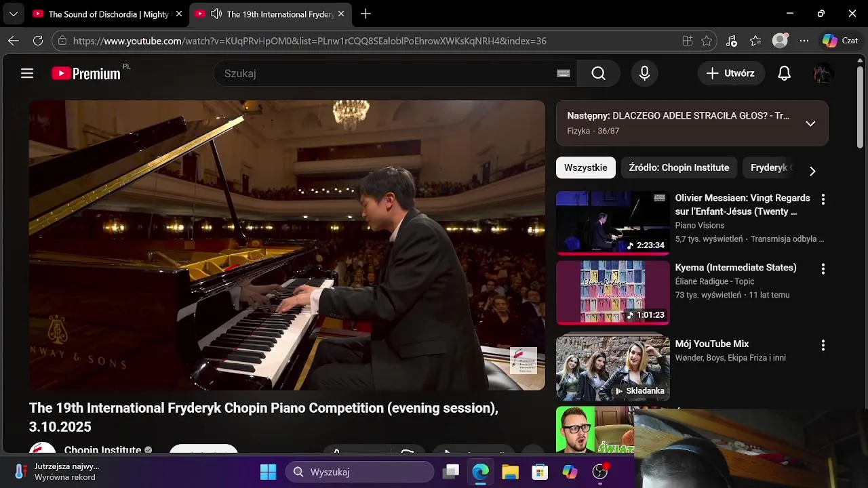This screenshot has height=488, width=868.
Task: Open the Edge profile icon
Action: (x=781, y=41)
